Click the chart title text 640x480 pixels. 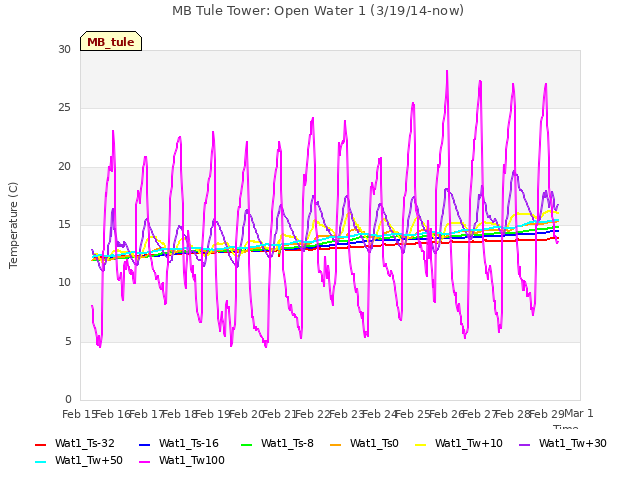(318, 11)
